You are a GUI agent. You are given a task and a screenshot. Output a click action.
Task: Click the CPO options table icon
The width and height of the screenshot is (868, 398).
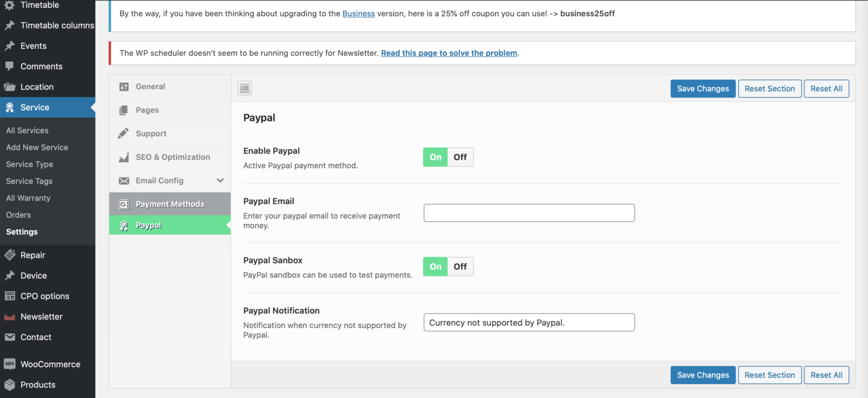click(9, 296)
